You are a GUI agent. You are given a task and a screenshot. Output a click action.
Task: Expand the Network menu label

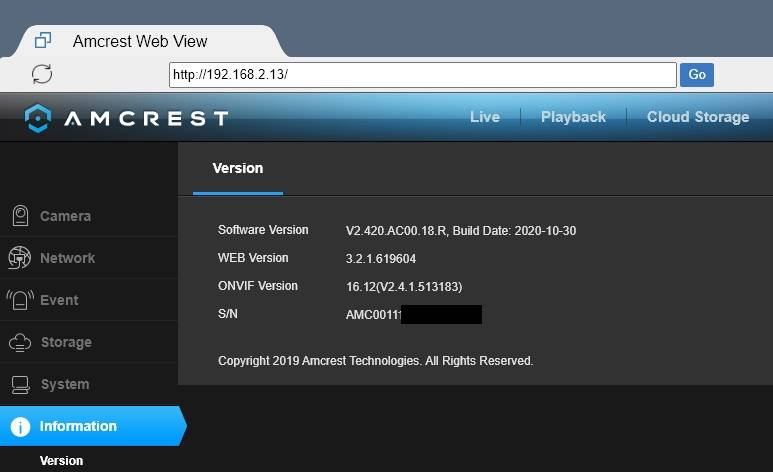point(68,258)
